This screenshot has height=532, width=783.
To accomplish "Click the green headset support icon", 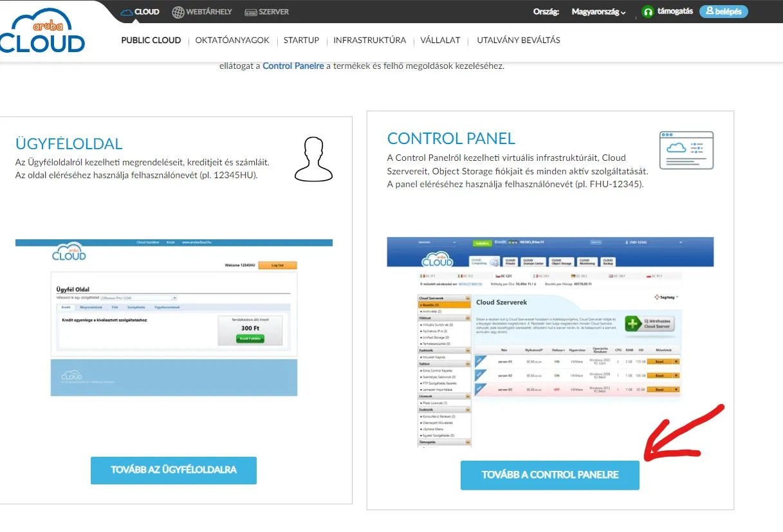I will (648, 12).
